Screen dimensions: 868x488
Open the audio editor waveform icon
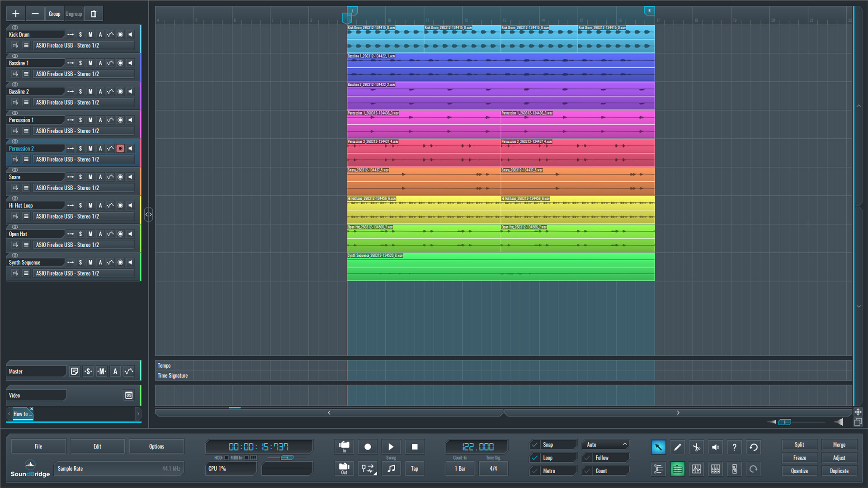[696, 469]
